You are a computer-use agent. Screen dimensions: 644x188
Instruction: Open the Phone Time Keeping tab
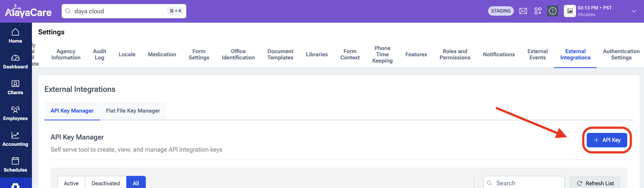pos(382,54)
